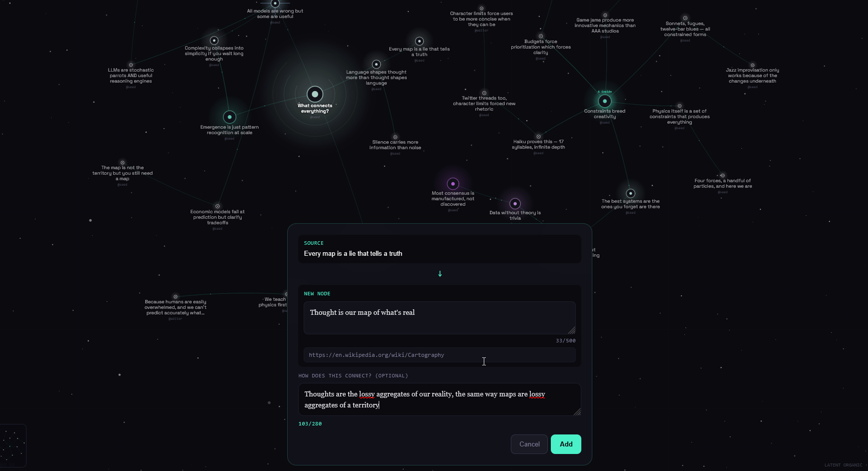Click the 'Budgets force prioritization' node
The height and width of the screenshot is (471, 868).
(x=541, y=36)
